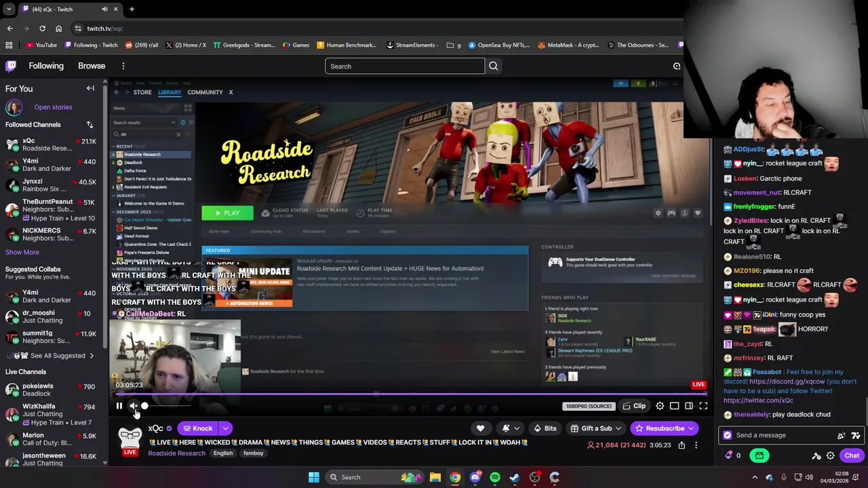Click the 1080P60 (SOURCE) quality badge

coord(588,406)
